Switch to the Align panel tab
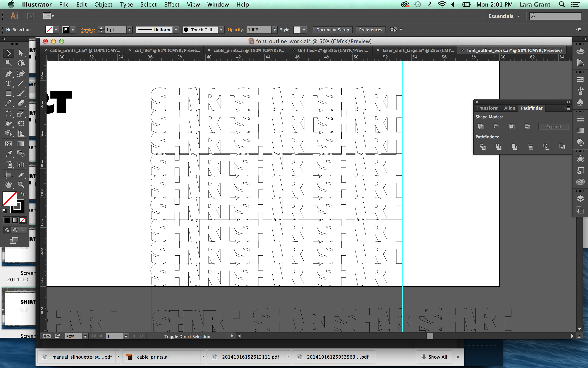Screen dimensions: 588x368 pyautogui.click(x=509, y=108)
